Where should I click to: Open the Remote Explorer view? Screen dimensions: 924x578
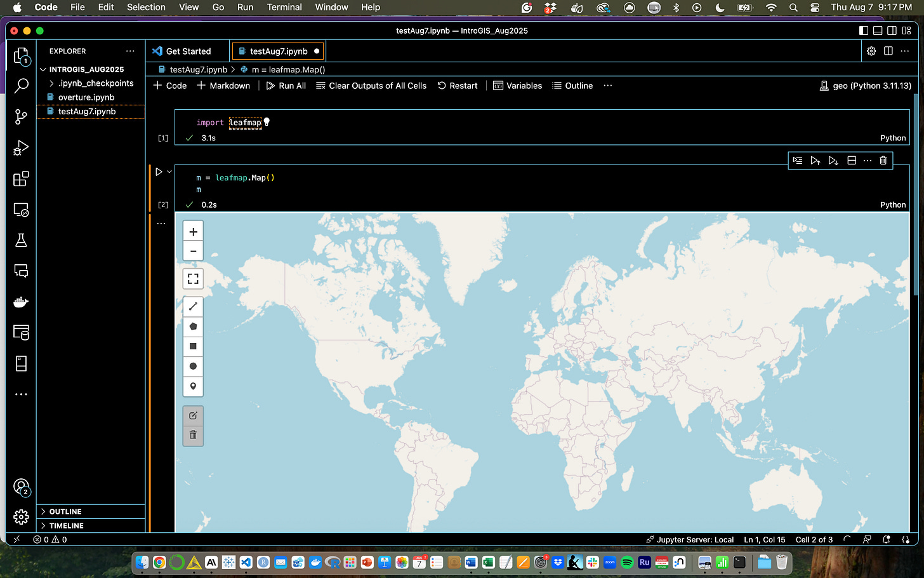click(21, 210)
